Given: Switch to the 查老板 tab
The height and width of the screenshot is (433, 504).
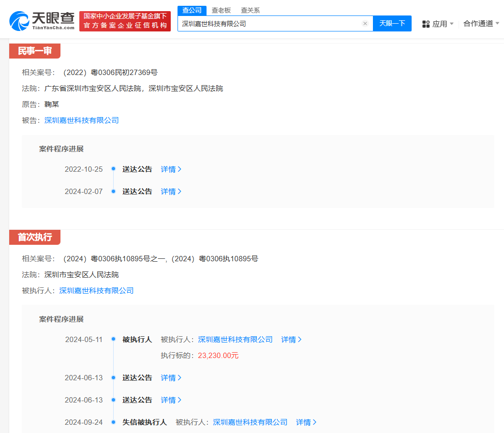Looking at the screenshot, I should tap(221, 10).
